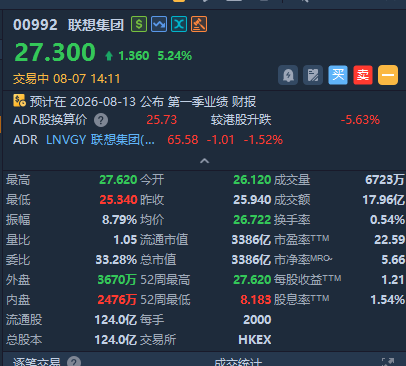Image resolution: width=406 pixels, height=366 pixels.
Task: Open the note editing icon
Action: pyautogui.click(x=313, y=75)
